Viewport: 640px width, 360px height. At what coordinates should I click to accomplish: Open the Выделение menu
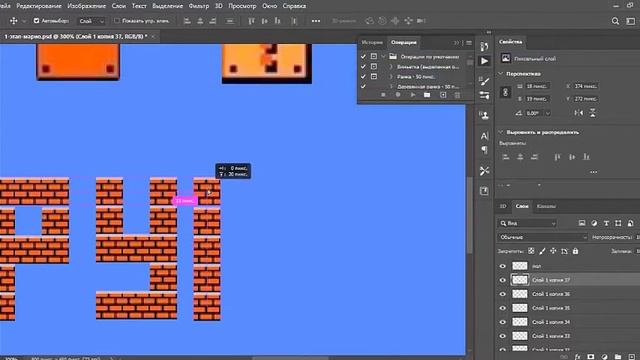coord(167,6)
